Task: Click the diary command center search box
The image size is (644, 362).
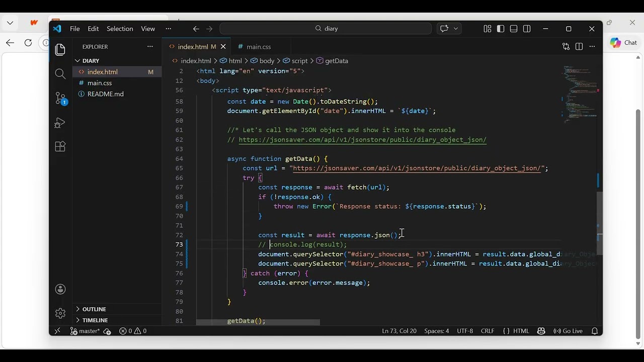Action: 326,29
